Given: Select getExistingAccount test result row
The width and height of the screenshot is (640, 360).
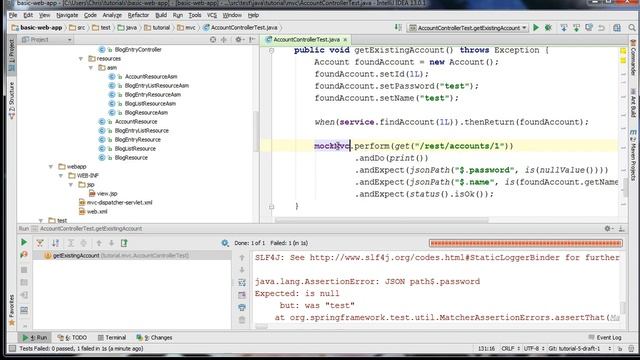Looking at the screenshot, I should (132, 256).
